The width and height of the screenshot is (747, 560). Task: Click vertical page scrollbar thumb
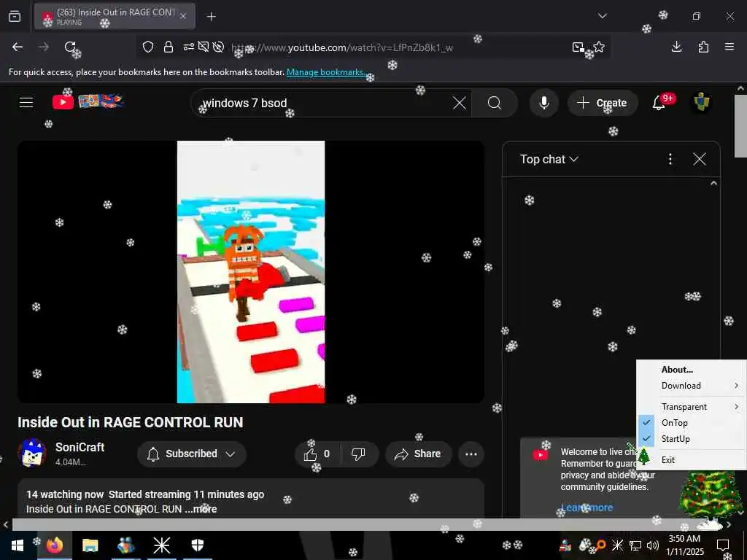(740, 125)
